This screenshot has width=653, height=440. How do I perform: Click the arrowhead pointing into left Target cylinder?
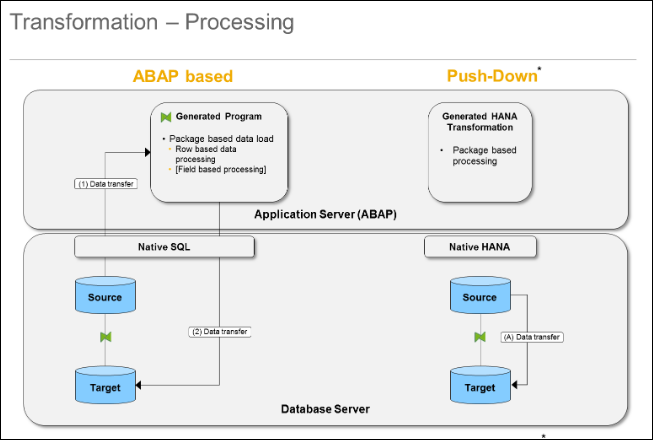pyautogui.click(x=139, y=385)
